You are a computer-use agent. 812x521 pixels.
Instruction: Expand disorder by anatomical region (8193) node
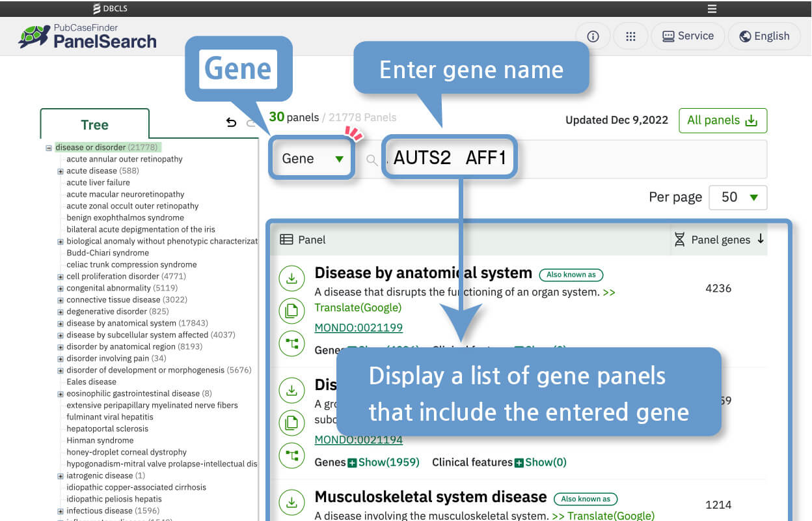[61, 347]
